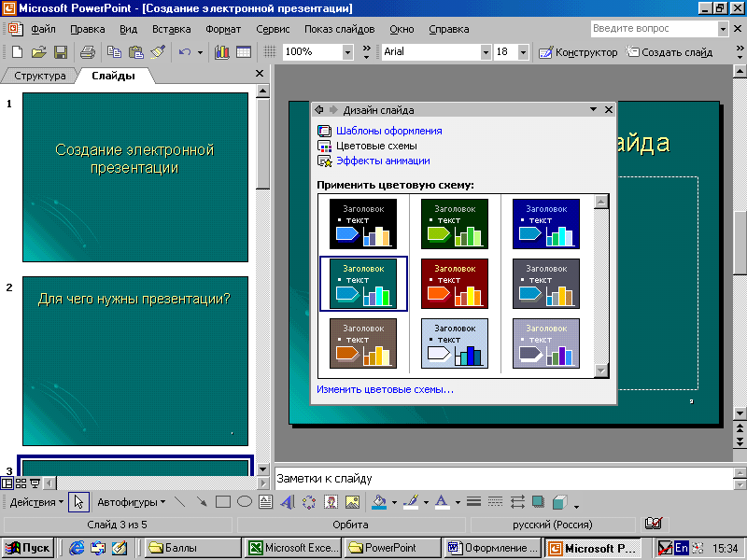Screen dimensions: 747x560
Task: Open the Arial font name dropdown
Action: (486, 52)
